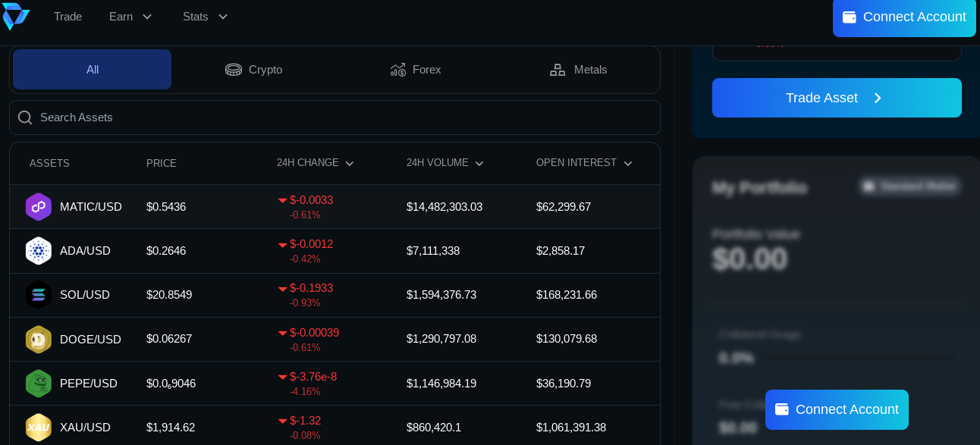
Task: Click the XAU price $1,914.62
Action: (x=171, y=428)
